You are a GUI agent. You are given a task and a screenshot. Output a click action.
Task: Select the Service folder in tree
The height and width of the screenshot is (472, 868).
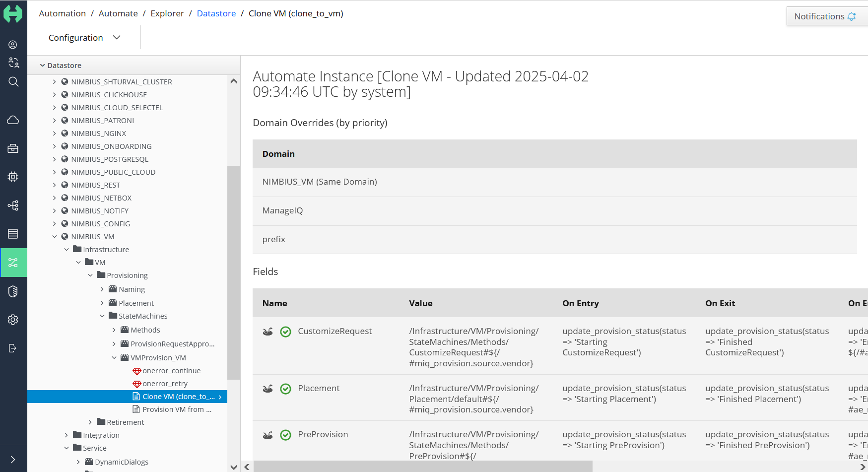click(95, 448)
